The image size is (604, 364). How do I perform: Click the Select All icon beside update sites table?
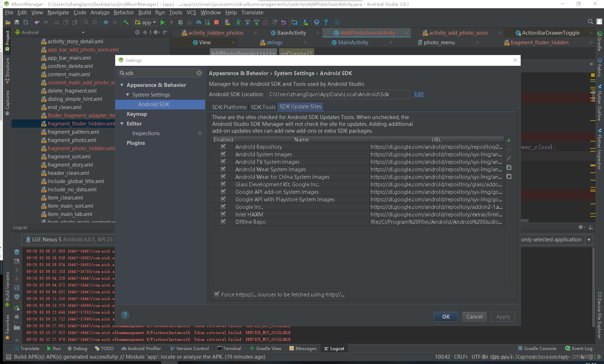coord(509,168)
